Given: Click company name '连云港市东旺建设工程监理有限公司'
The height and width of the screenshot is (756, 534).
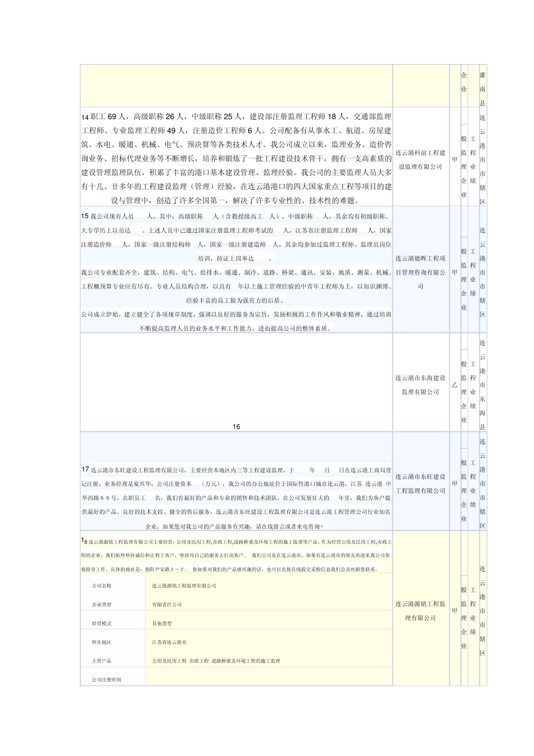Looking at the screenshot, I should pos(420,484).
